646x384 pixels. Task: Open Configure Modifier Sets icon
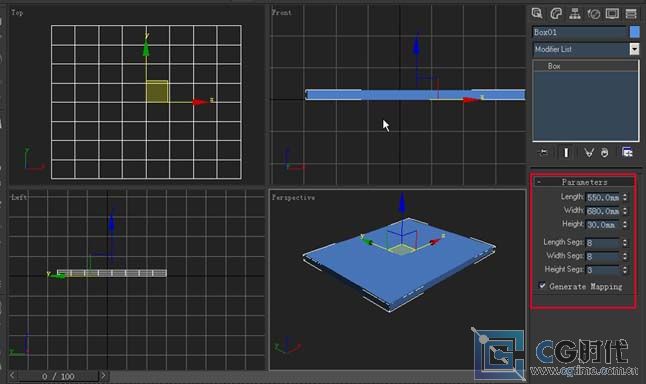tap(627, 153)
